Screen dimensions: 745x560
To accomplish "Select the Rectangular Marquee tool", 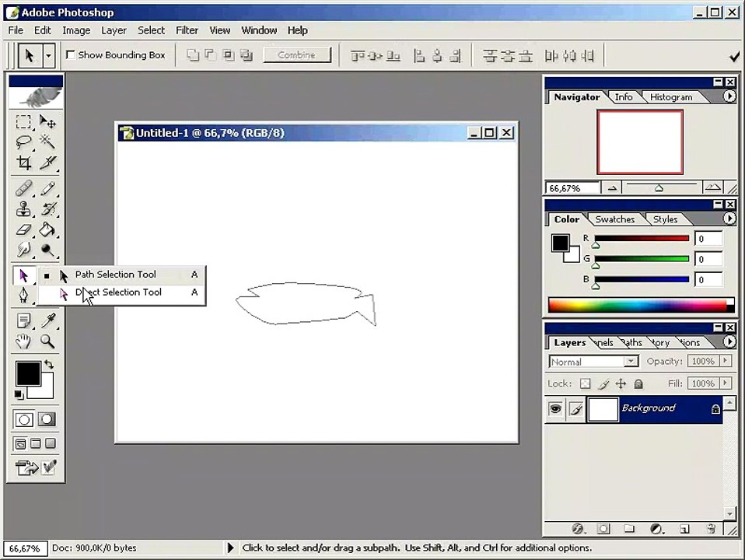I will 23,122.
